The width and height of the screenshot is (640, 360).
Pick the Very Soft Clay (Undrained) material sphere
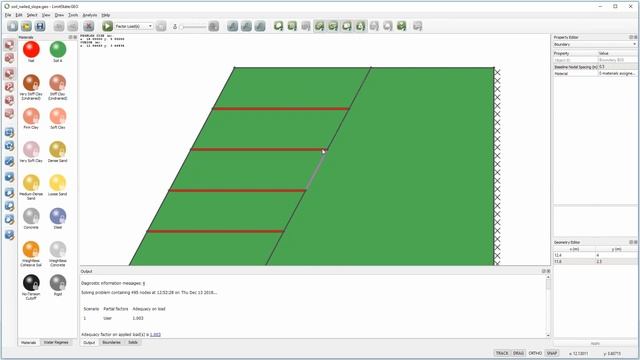tap(31, 83)
